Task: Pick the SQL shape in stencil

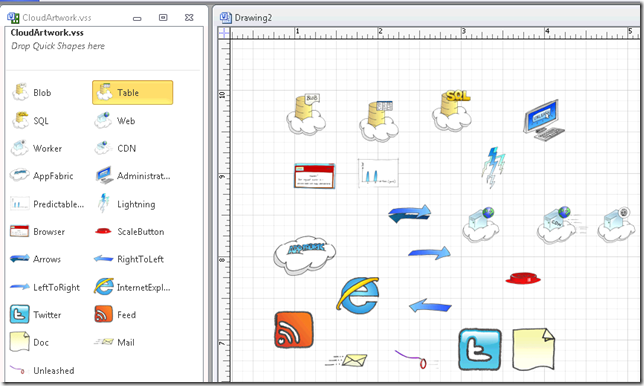Action: click(x=30, y=121)
